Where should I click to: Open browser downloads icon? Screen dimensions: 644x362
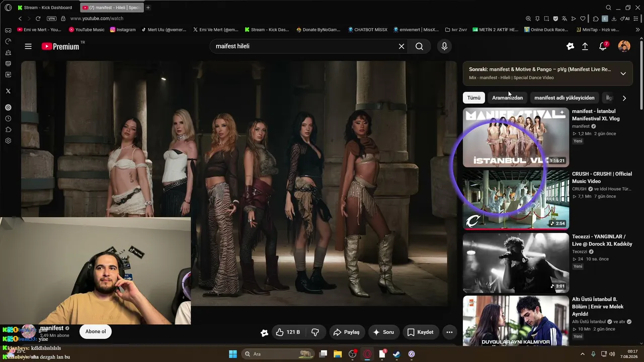pos(614,19)
